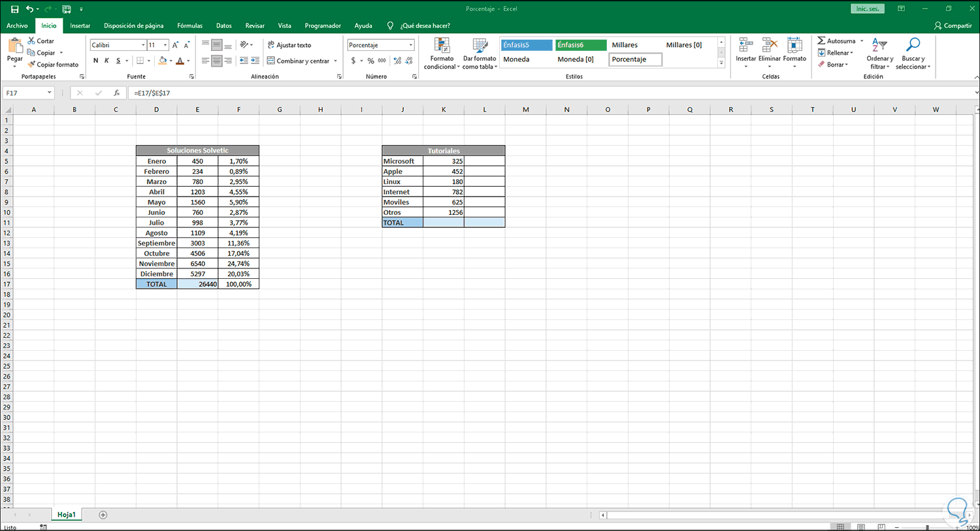The height and width of the screenshot is (531, 980).
Task: Add a new sheet with plus button
Action: point(103,515)
